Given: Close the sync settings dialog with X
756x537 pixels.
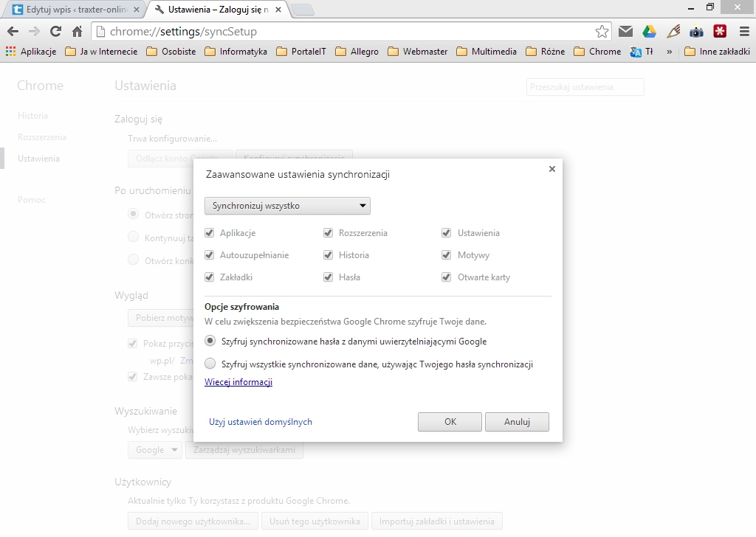Looking at the screenshot, I should click(552, 169).
